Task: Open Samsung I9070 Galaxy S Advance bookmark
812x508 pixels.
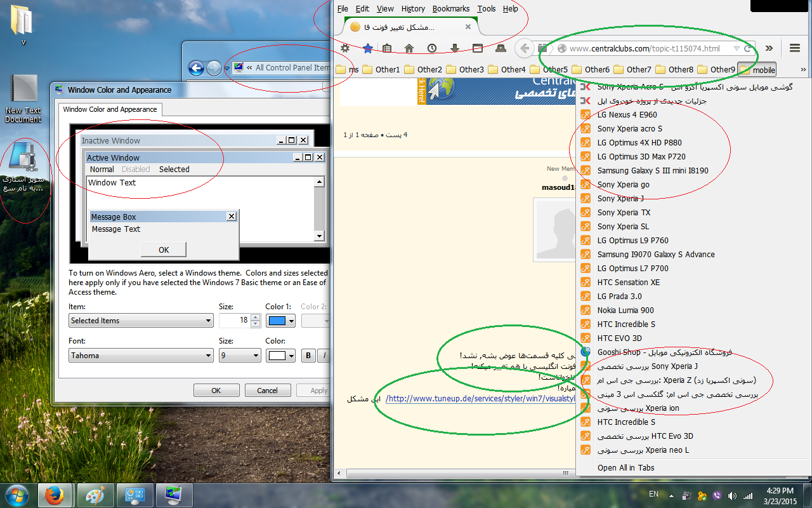Action: click(693, 255)
